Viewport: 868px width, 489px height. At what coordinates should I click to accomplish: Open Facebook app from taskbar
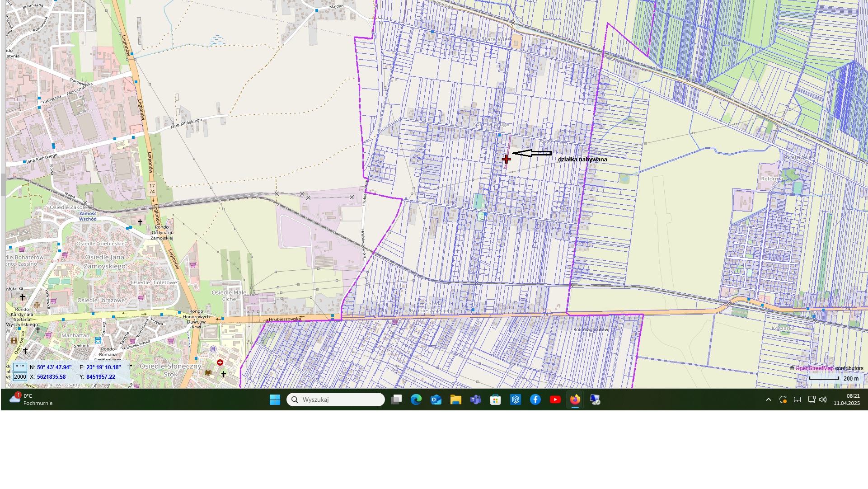[x=535, y=400]
